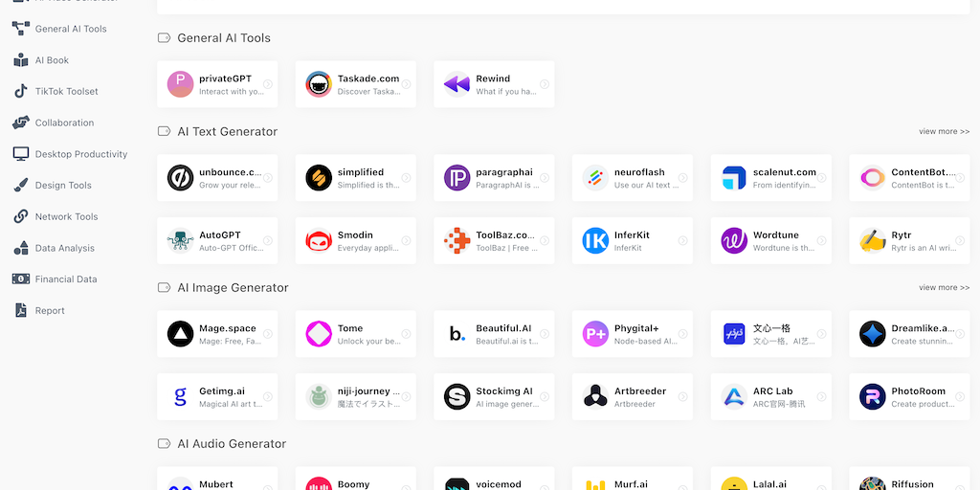980x490 pixels.
Task: Open the Taskade.com tool title
Action: coord(368,78)
